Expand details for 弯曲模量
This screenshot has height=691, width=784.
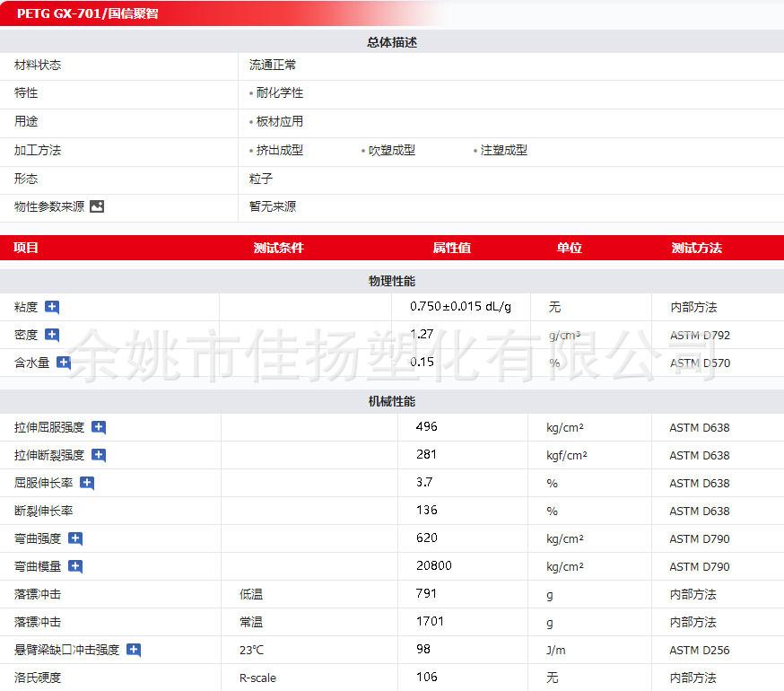[75, 566]
